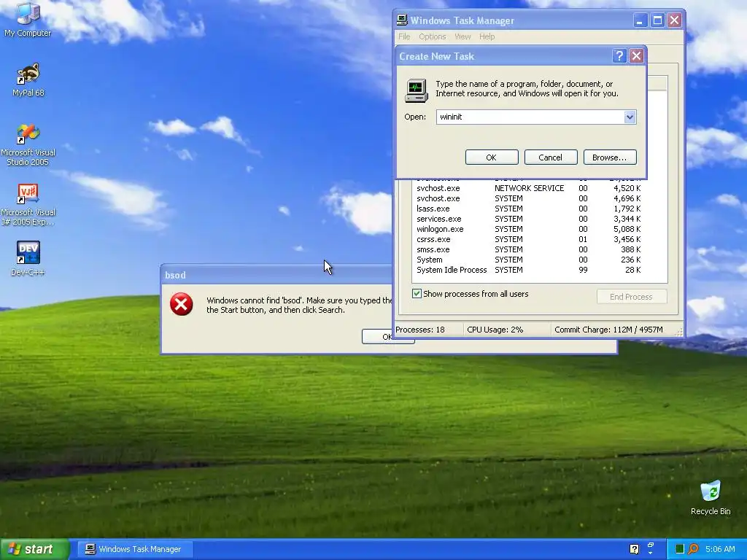Select Microsoft Visual Studio 2005 shortcut
This screenshot has width=747, height=560.
(28, 145)
